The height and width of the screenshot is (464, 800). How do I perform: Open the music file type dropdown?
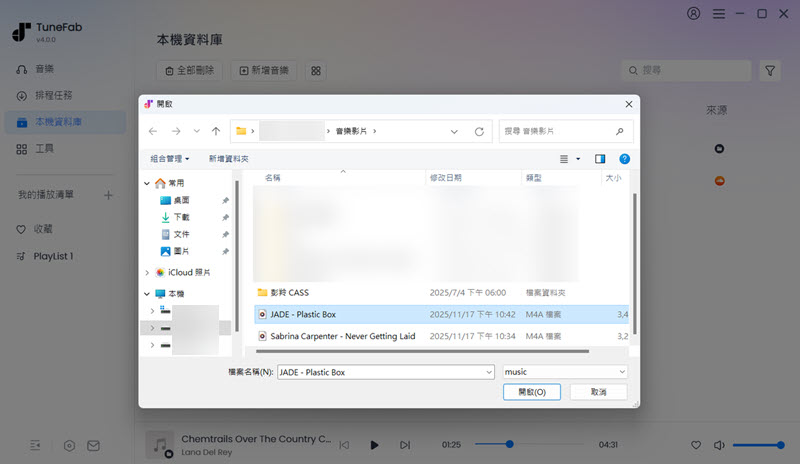[565, 372]
